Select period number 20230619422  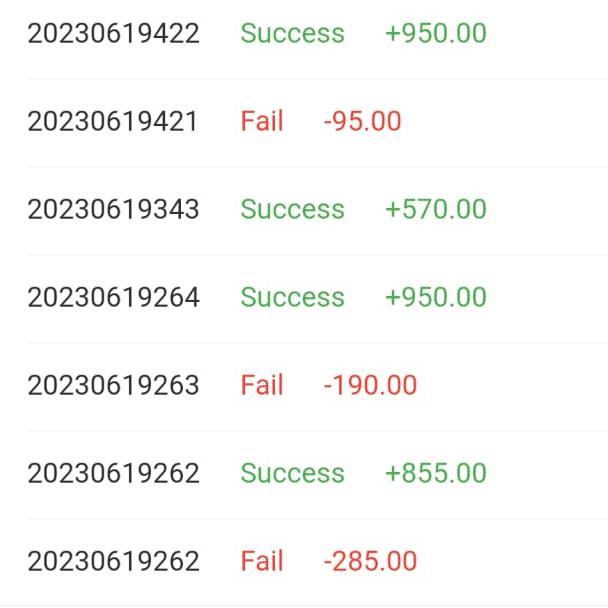click(113, 33)
